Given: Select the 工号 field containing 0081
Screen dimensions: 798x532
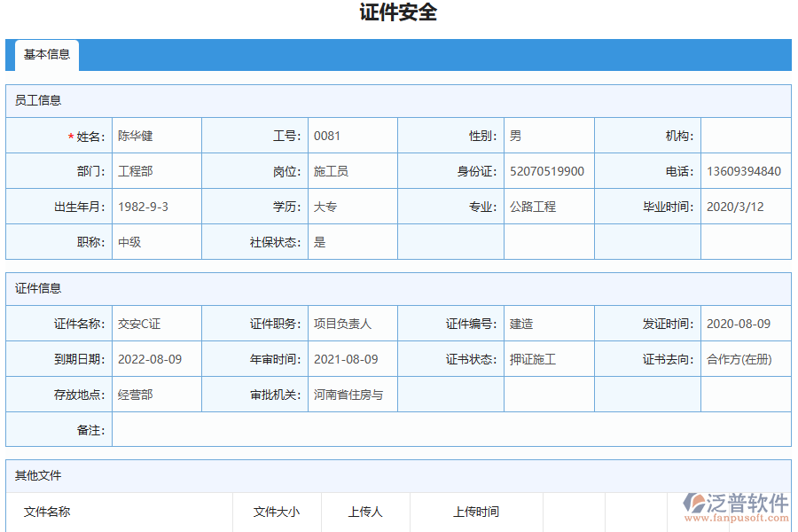Looking at the screenshot, I should click(352, 135).
